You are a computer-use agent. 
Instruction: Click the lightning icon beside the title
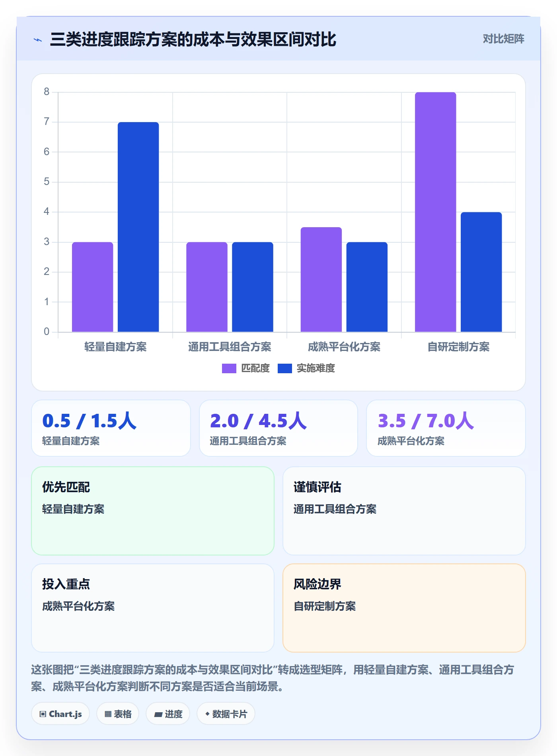[38, 40]
